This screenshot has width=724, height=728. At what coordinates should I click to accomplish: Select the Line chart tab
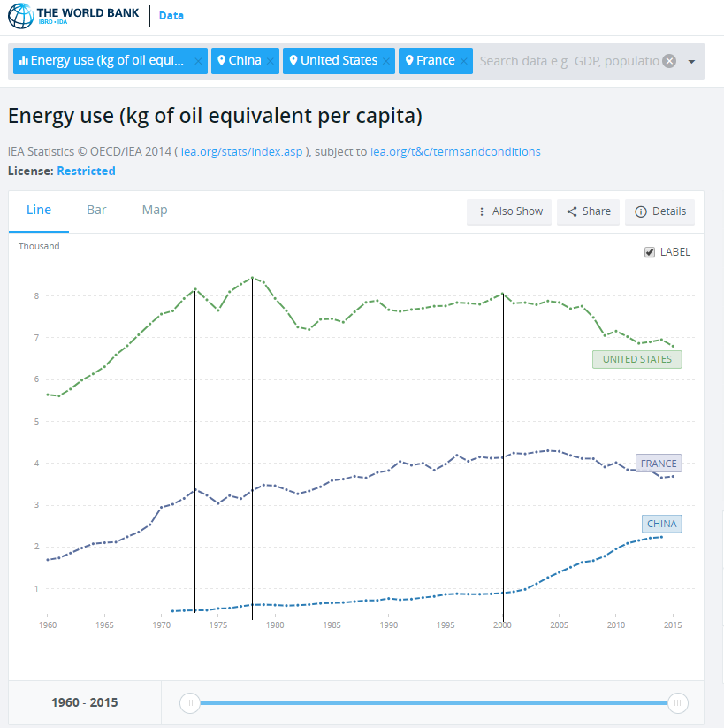coord(39,210)
